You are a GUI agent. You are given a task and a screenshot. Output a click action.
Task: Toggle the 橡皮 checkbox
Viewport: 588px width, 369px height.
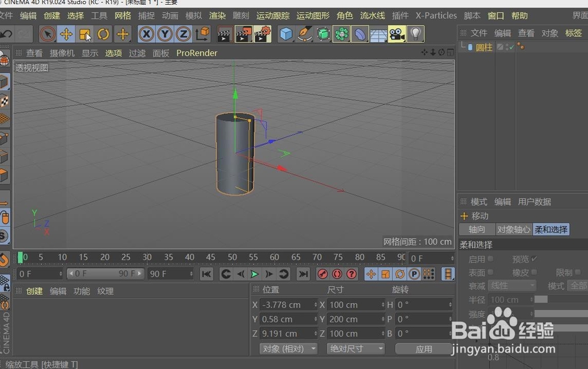pos(534,272)
